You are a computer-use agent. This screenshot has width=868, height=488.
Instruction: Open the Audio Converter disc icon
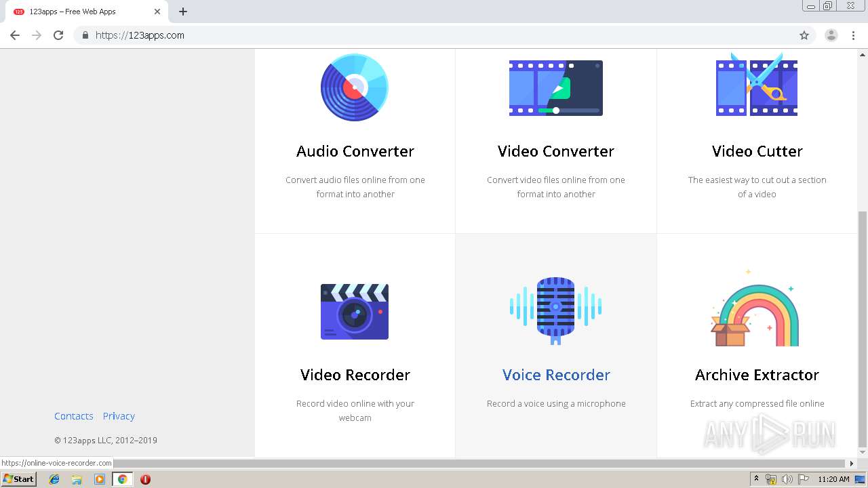tap(355, 87)
